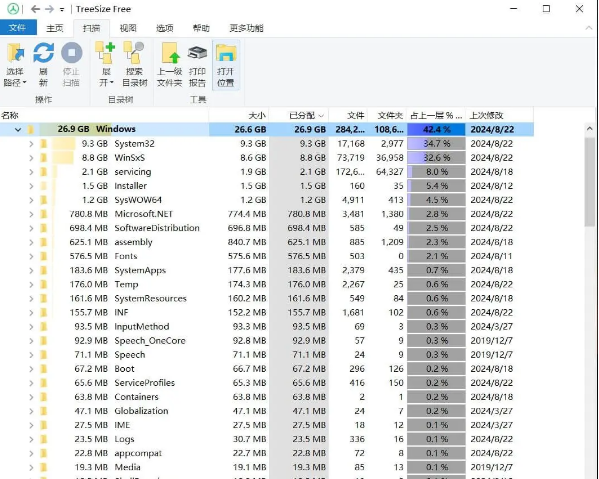The image size is (599, 479).
Task: Sort by the 占上一层% column header
Action: (436, 115)
